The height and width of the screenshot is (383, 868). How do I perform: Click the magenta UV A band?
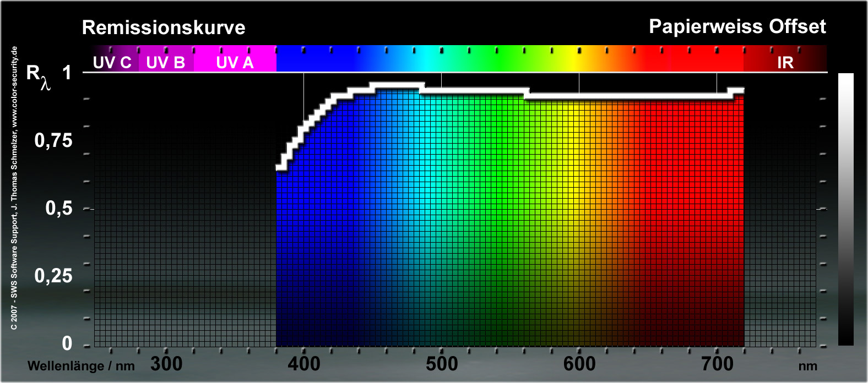coord(235,62)
